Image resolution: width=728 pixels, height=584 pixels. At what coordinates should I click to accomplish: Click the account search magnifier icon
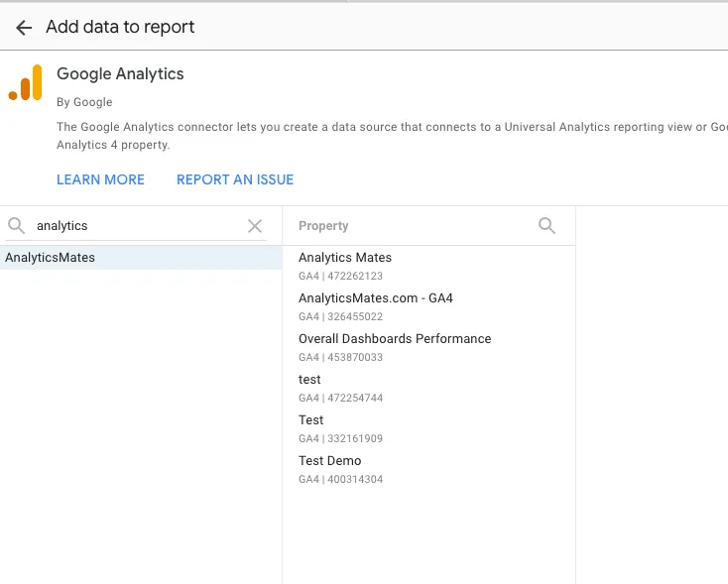click(x=16, y=226)
